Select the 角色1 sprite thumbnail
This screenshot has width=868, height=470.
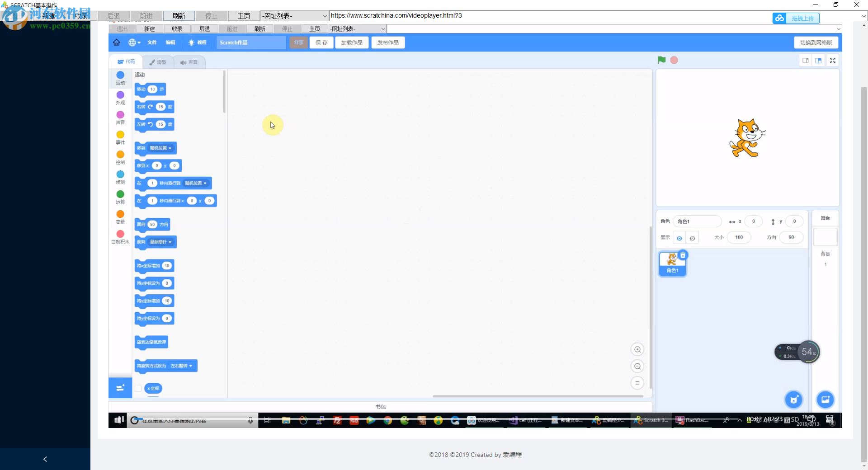[672, 263]
